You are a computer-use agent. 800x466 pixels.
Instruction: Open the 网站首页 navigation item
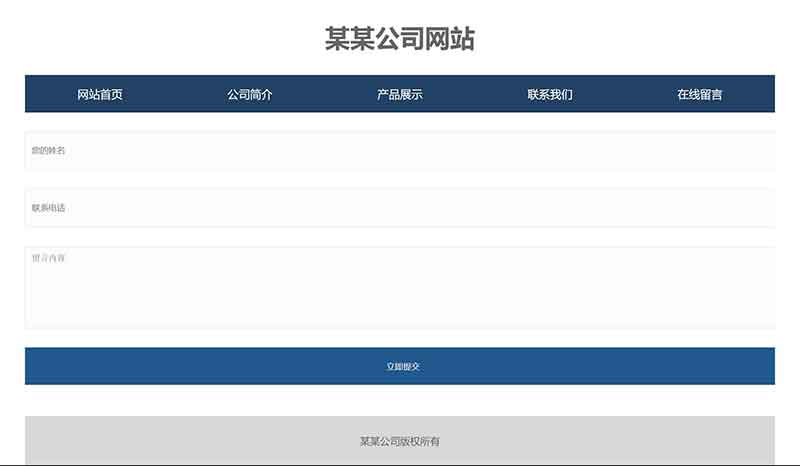pyautogui.click(x=100, y=95)
